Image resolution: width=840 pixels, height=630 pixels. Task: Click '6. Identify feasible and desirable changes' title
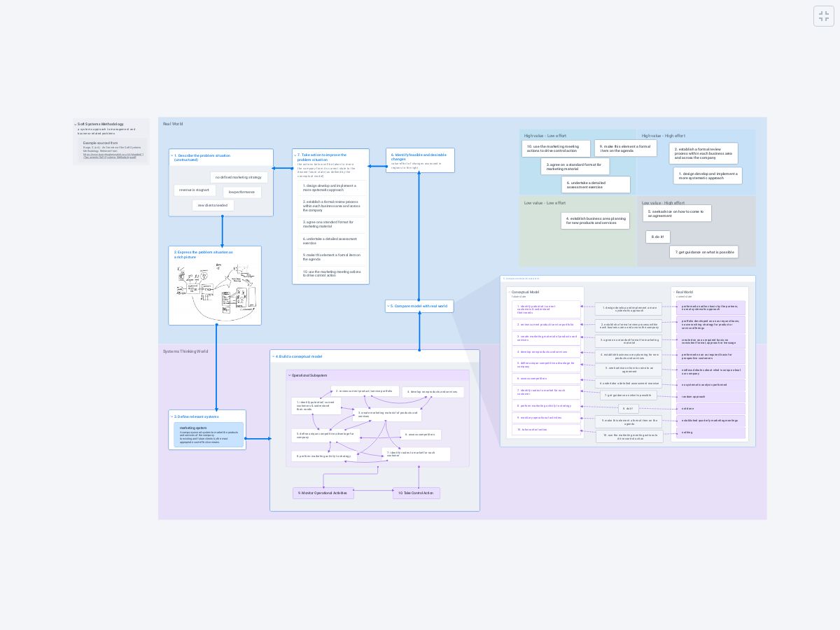click(419, 157)
